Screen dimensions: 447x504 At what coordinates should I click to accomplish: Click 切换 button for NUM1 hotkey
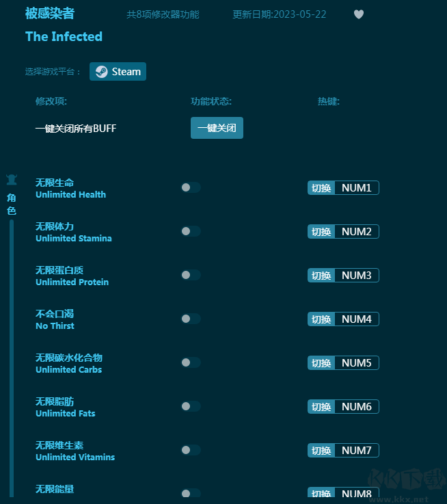point(321,187)
